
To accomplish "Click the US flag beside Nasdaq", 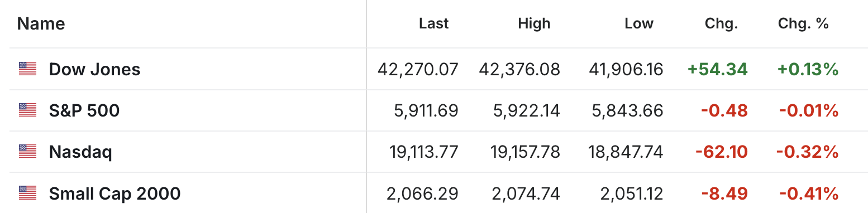I will [27, 152].
